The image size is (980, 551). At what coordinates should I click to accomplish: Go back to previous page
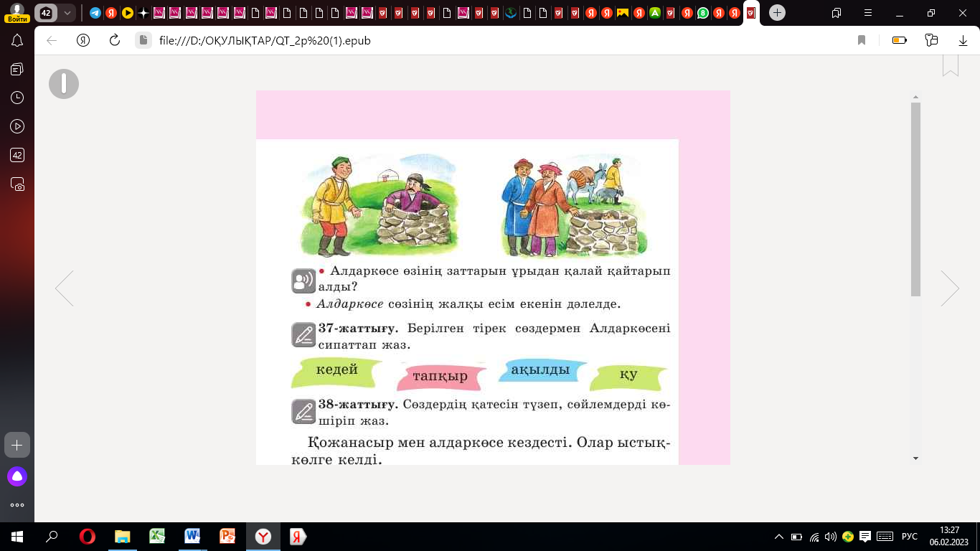52,41
